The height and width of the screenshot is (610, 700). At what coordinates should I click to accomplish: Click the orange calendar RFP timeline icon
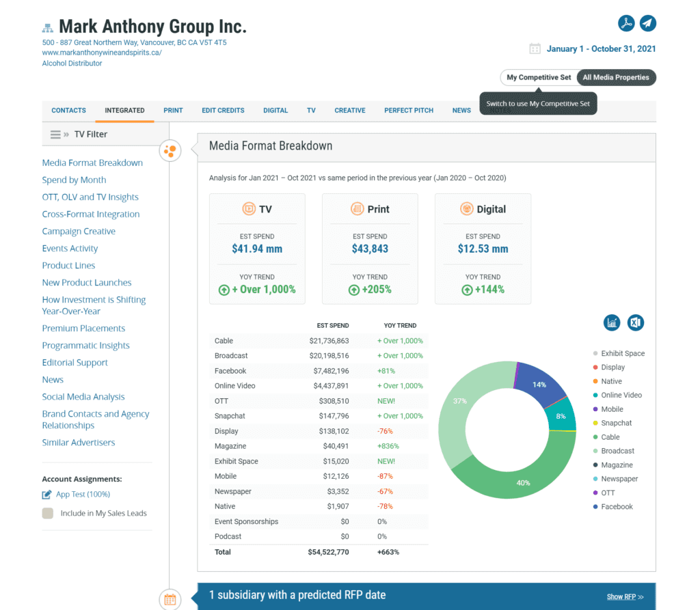click(x=170, y=600)
